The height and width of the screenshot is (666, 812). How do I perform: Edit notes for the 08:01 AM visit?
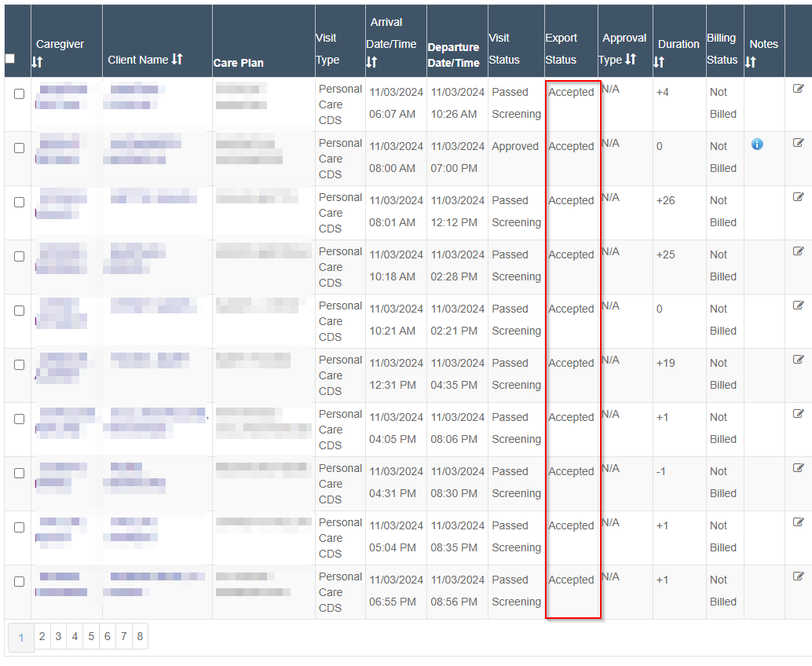coord(799,196)
